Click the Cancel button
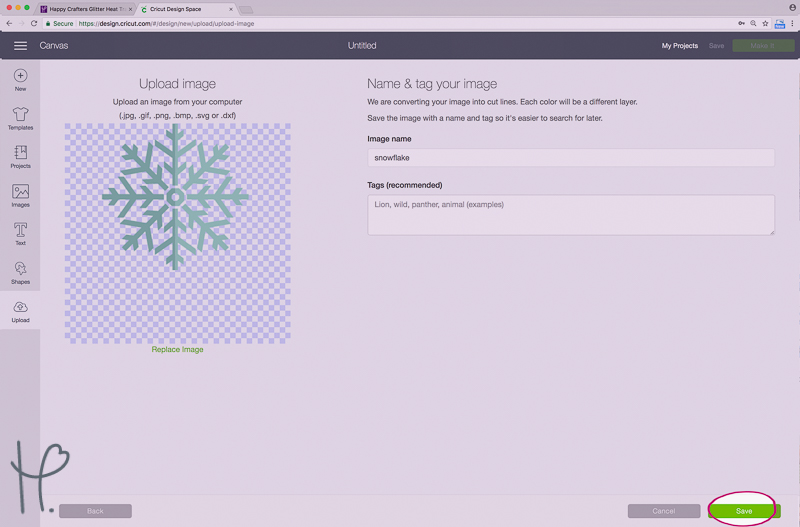The height and width of the screenshot is (527, 800). tap(664, 511)
